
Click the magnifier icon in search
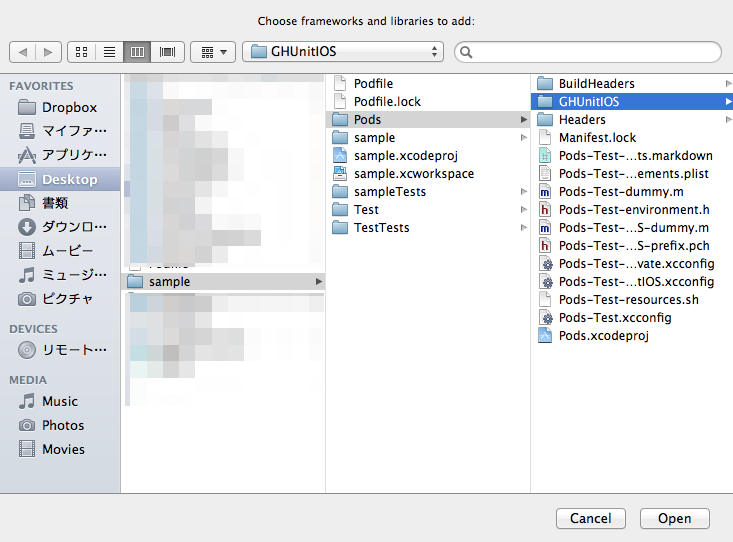[x=466, y=52]
